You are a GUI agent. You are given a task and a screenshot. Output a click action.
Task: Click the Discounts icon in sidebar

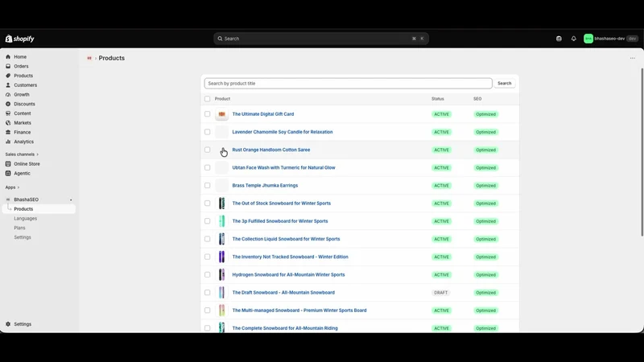8,105
